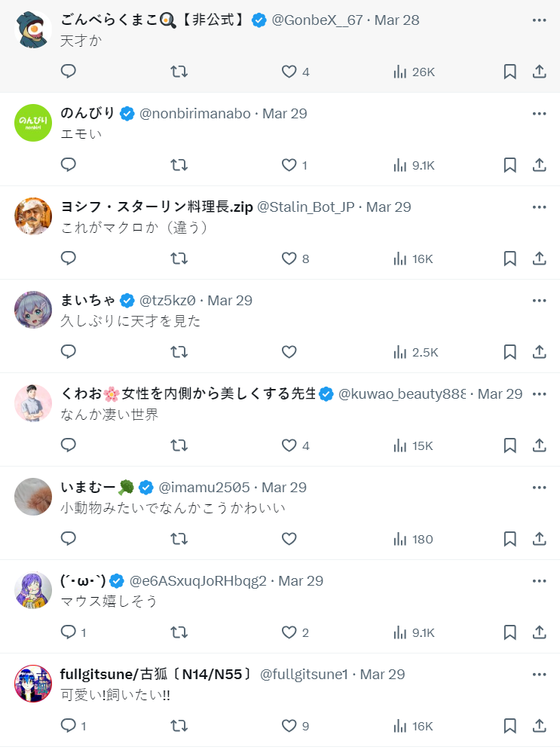This screenshot has width=560, height=753.
Task: Retweet the くわお post なんか凄い世界
Action: pos(179,445)
